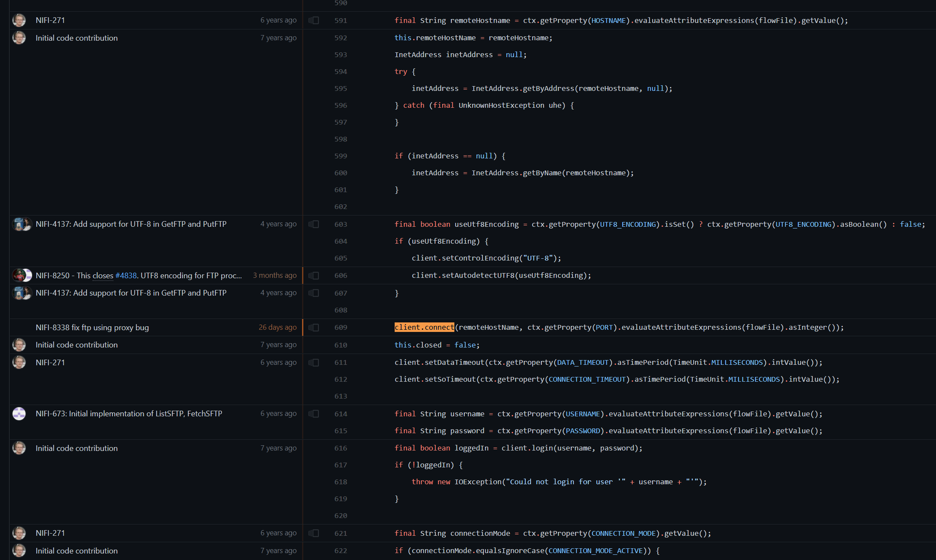View blame prior to change at line 603
This screenshot has height=560, width=936.
[314, 224]
